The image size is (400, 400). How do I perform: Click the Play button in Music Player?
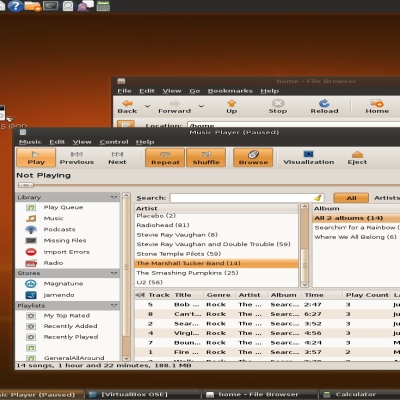tap(36, 158)
